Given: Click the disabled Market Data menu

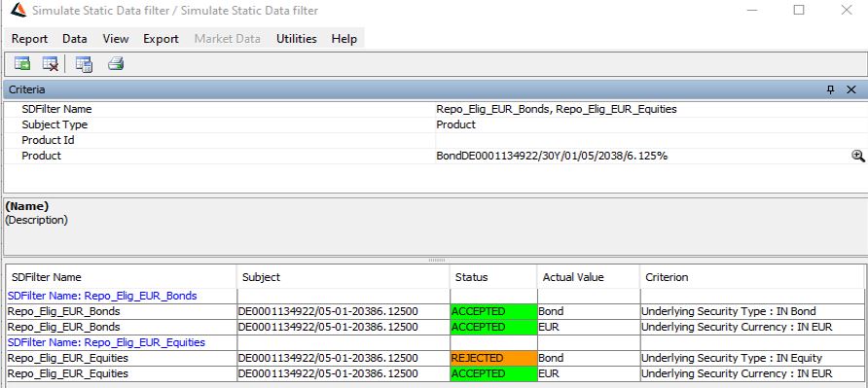Looking at the screenshot, I should tap(228, 39).
